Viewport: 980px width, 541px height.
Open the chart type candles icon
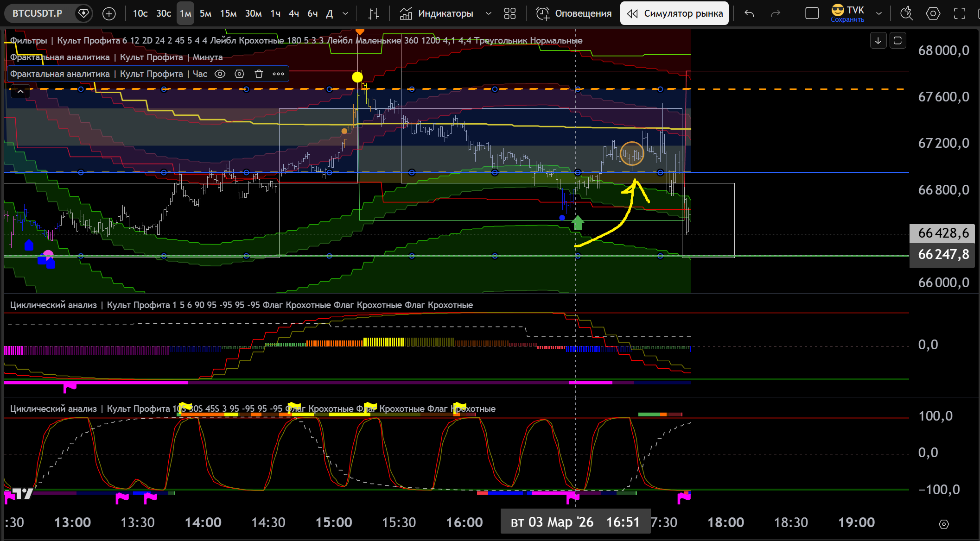pos(373,14)
